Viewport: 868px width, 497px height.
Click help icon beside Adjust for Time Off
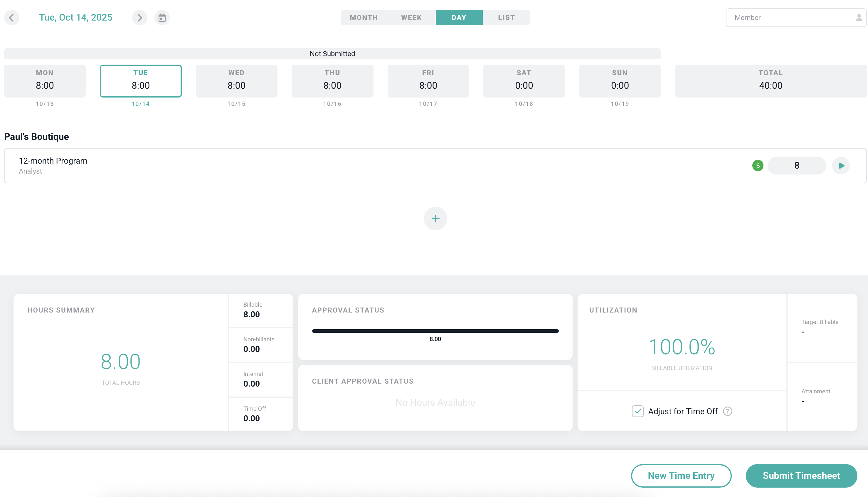point(727,411)
